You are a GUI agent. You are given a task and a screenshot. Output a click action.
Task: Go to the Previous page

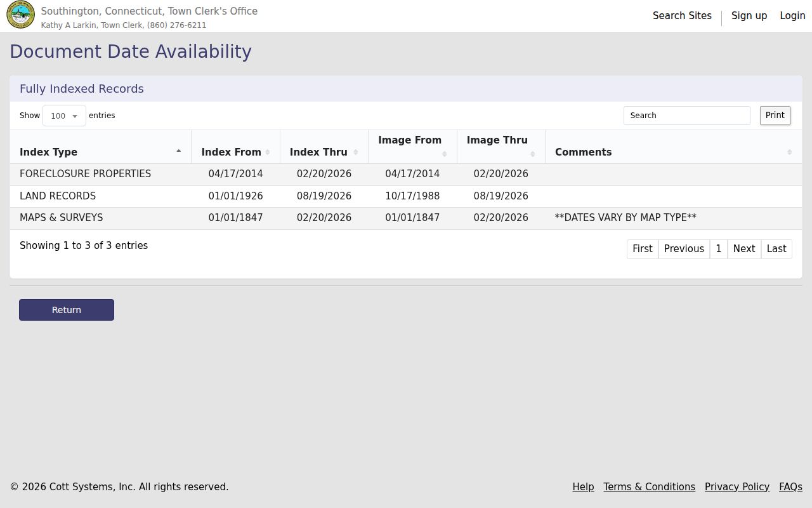(x=684, y=249)
